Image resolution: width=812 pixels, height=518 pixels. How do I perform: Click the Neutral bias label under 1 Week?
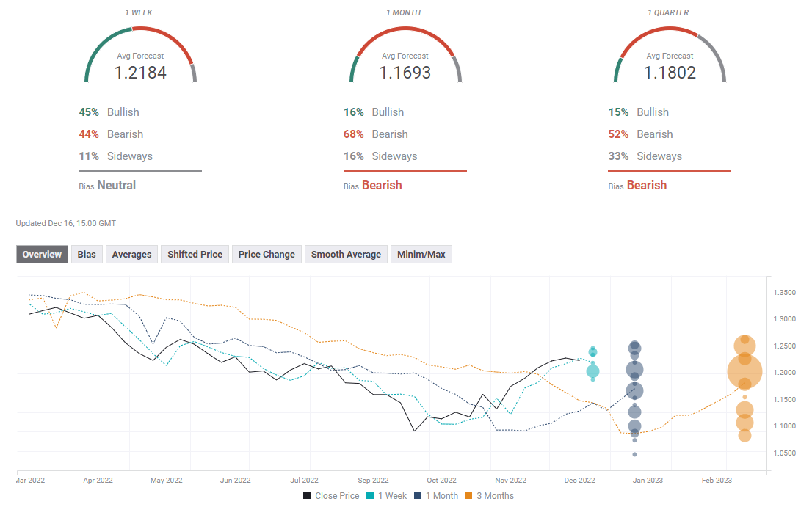116,186
